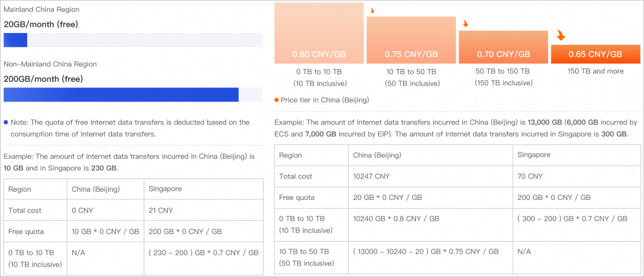Select the 0.70 CNY/GB price tier block

coord(503,47)
